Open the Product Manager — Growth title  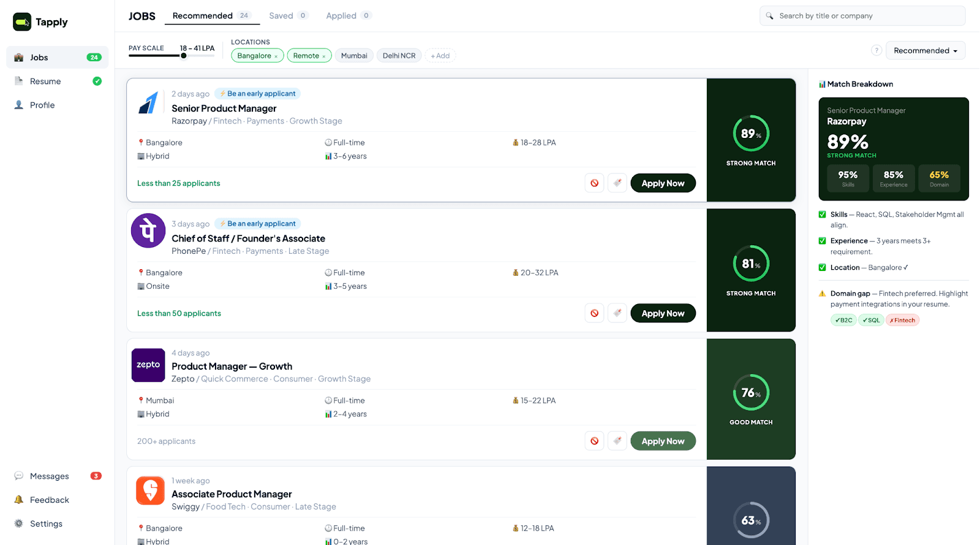point(232,367)
